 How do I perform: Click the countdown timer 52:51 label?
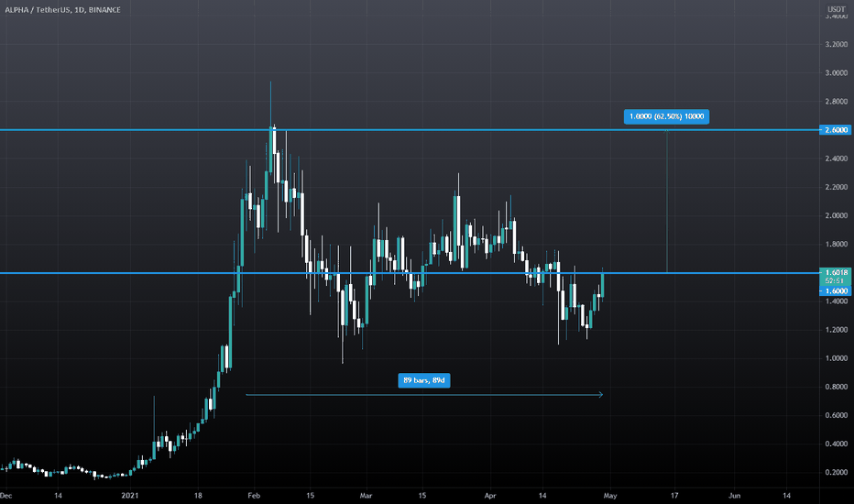click(x=835, y=281)
